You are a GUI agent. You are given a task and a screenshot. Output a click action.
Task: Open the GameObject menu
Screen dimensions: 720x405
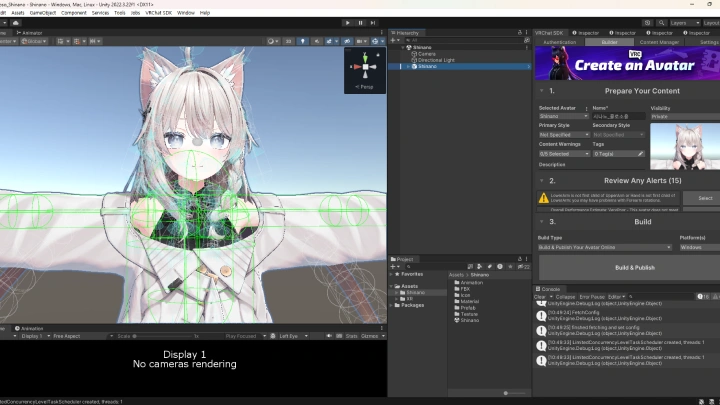pos(43,13)
